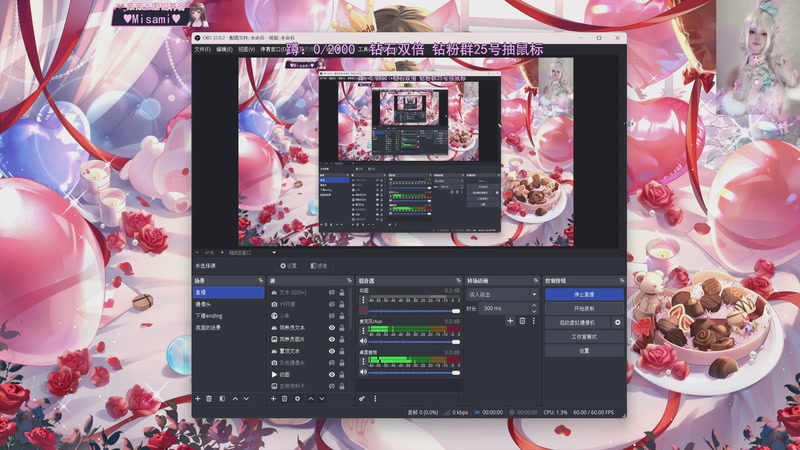Add a source with the plus icon in 源 panel
The height and width of the screenshot is (450, 800).
pos(273,398)
